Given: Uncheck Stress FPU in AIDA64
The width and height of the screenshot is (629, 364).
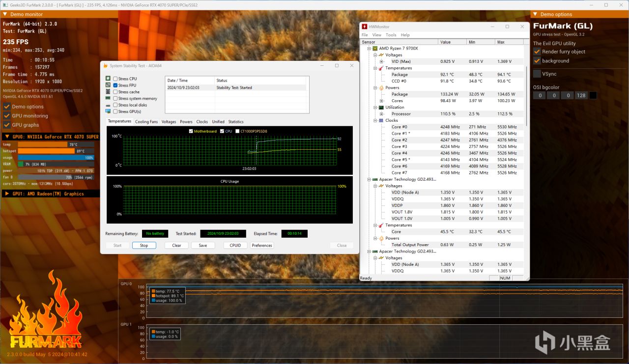Looking at the screenshot, I should [115, 85].
